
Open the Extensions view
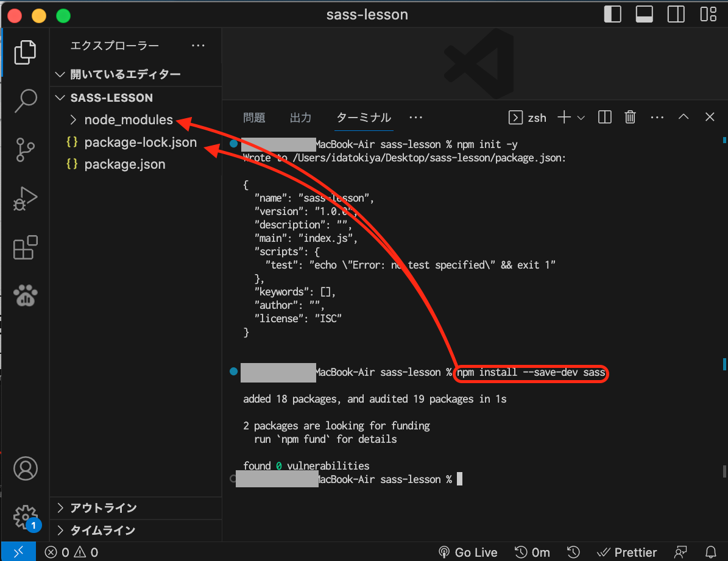(x=25, y=247)
